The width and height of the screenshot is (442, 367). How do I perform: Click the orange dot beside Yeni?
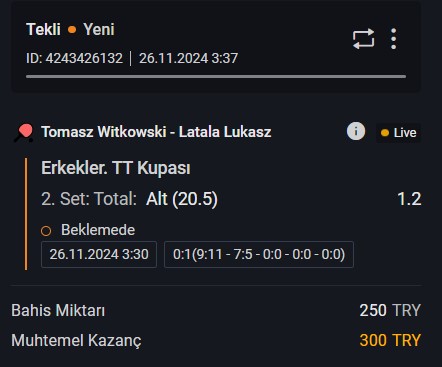[x=72, y=30]
